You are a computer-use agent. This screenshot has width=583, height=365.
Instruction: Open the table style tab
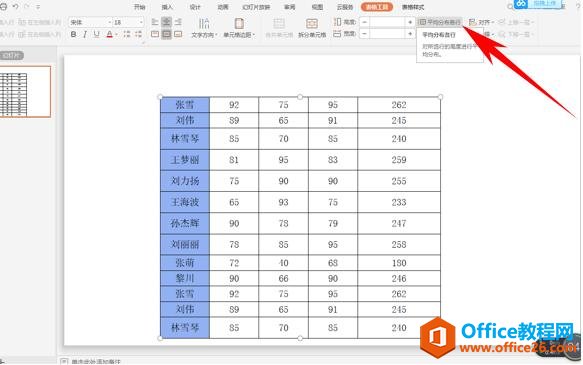click(413, 7)
